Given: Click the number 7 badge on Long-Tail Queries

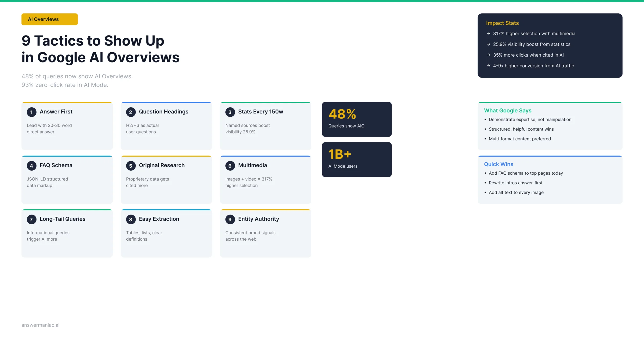Looking at the screenshot, I should point(31,219).
